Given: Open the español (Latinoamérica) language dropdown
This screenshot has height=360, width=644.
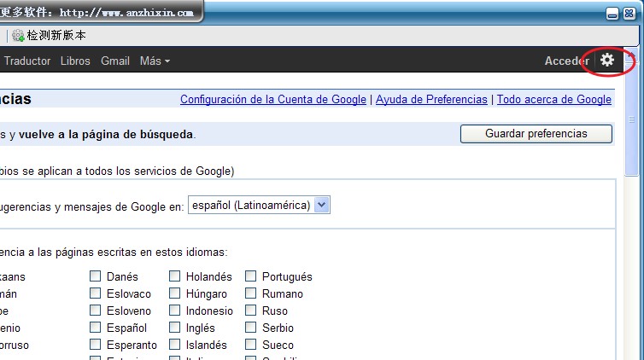Looking at the screenshot, I should click(259, 205).
